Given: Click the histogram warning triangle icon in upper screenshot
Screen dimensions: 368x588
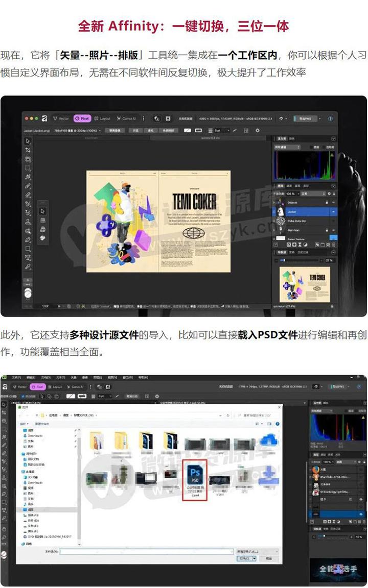Looking at the screenshot, I should (x=332, y=154).
